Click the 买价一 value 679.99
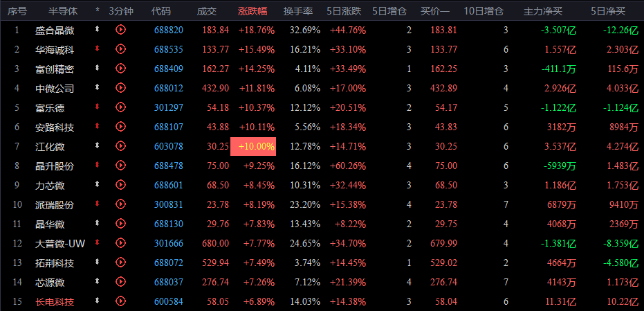 [443, 244]
